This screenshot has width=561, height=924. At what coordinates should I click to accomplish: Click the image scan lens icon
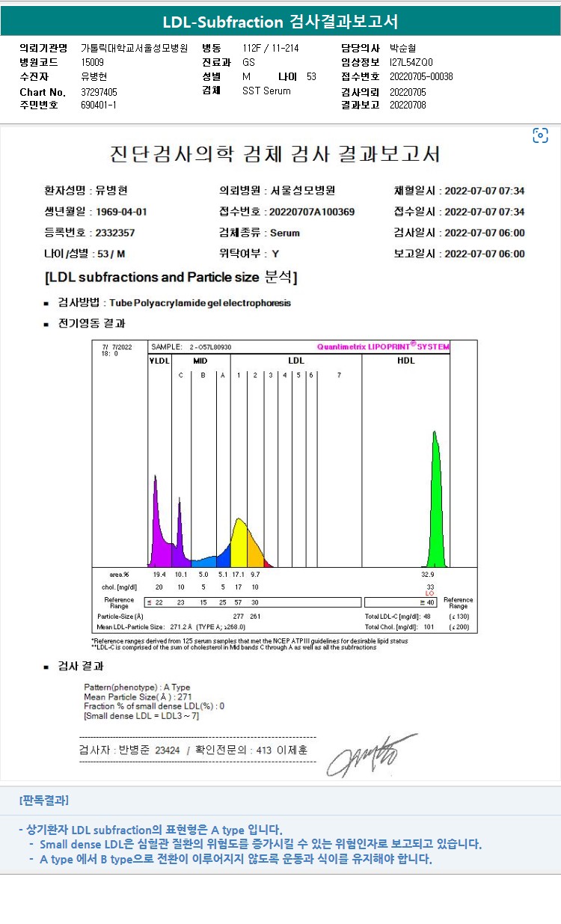[540, 135]
